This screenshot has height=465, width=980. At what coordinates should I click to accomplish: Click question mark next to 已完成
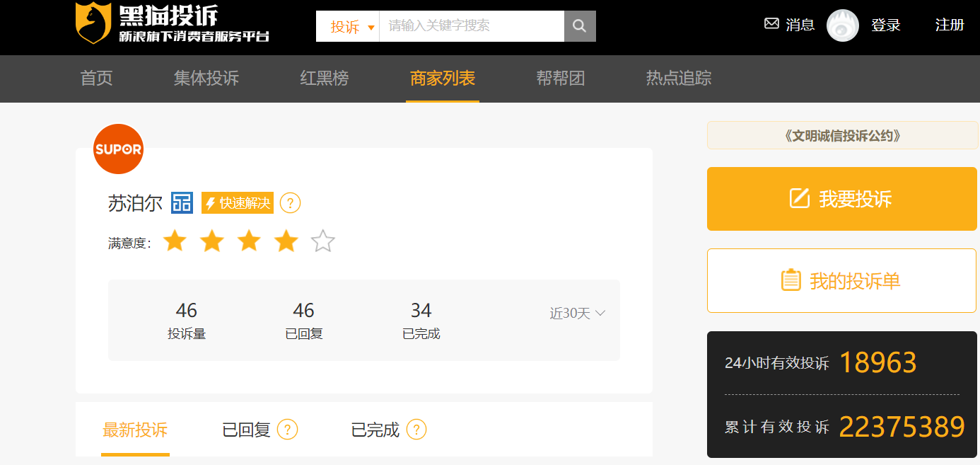[416, 430]
